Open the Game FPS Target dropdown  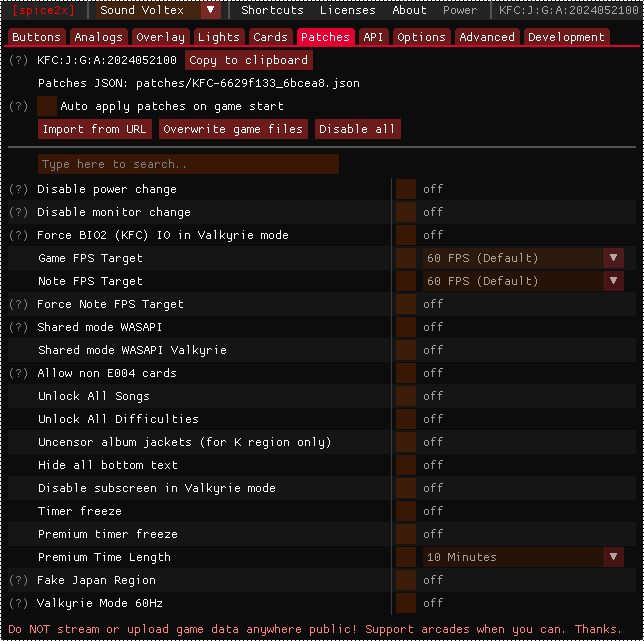click(523, 258)
